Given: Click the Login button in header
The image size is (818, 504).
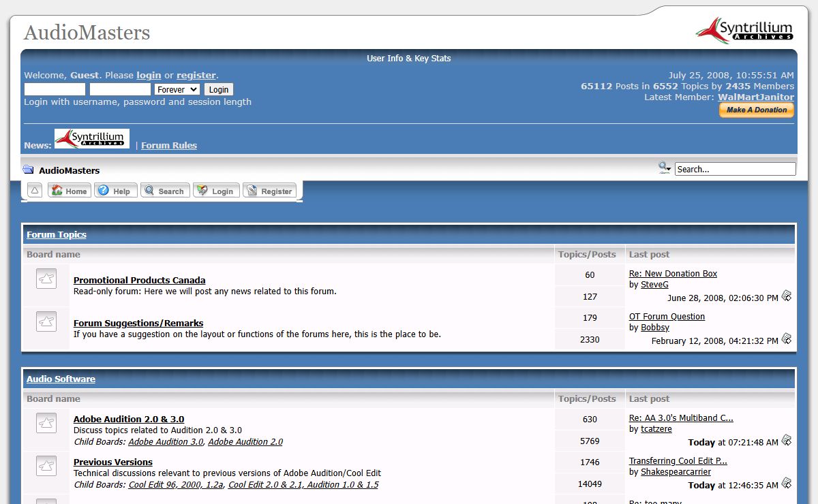Looking at the screenshot, I should coord(219,89).
